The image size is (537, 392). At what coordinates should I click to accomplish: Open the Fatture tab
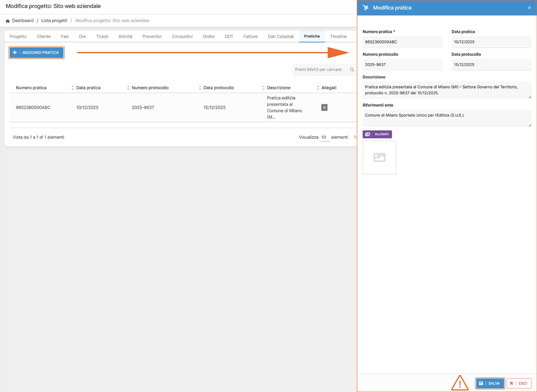[250, 36]
